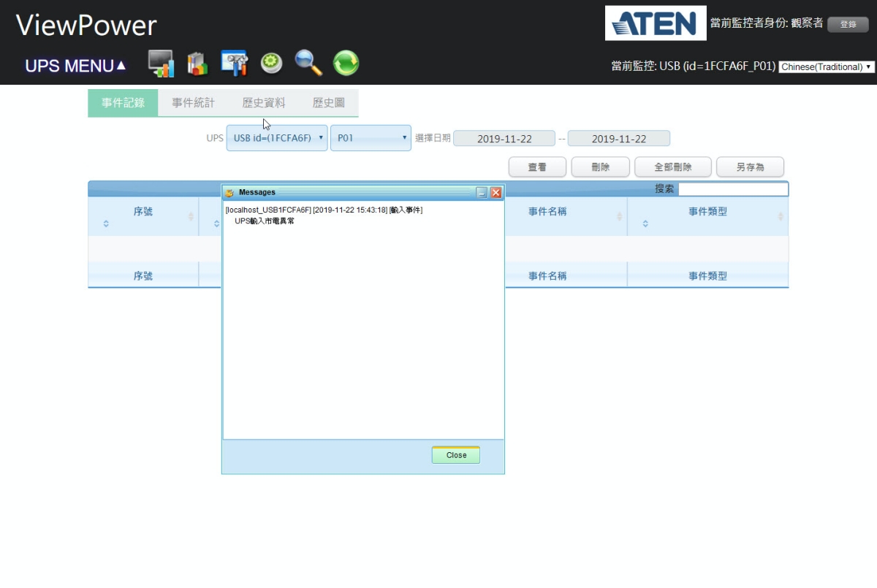Click the 全部刪除 button
Image resolution: width=877 pixels, height=588 pixels.
point(673,167)
